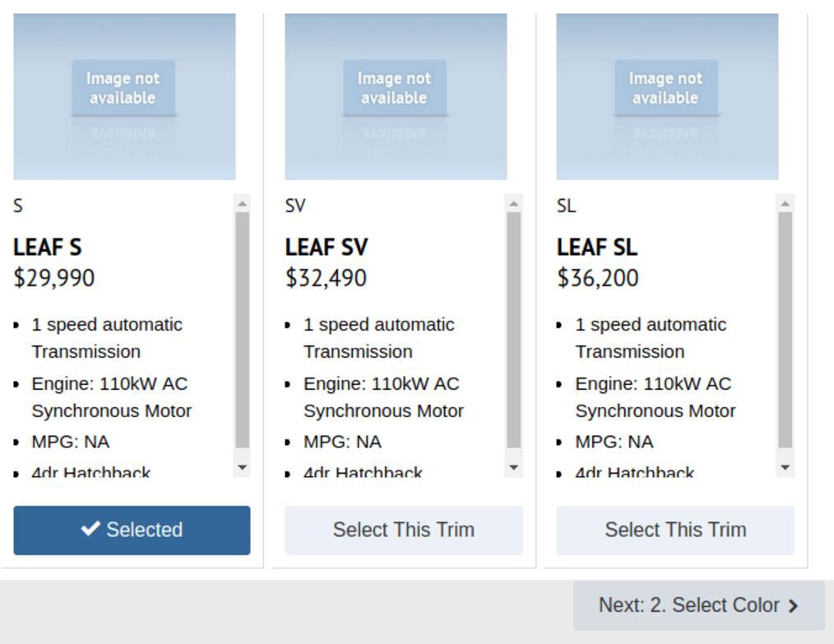Click the Image not available placeholder for LEAF S
834x644 pixels.
tap(124, 86)
